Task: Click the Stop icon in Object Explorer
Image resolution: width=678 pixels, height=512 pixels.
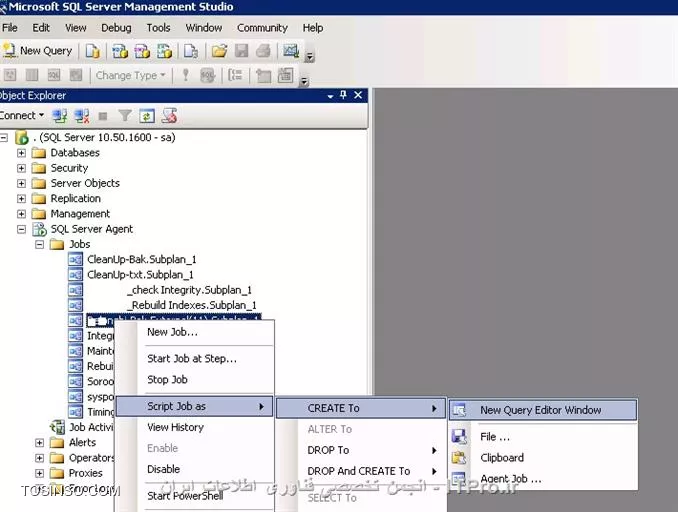Action: point(103,116)
